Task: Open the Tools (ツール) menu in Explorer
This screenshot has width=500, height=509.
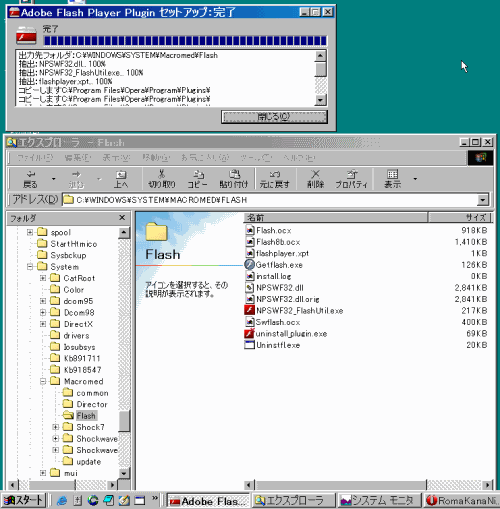Action: (x=256, y=158)
